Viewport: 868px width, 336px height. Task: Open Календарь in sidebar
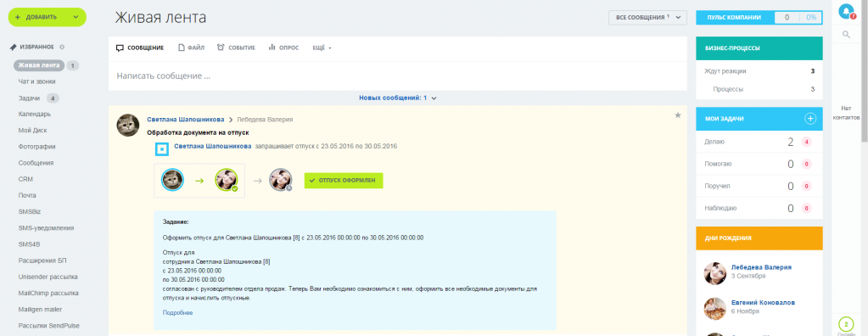click(x=34, y=114)
